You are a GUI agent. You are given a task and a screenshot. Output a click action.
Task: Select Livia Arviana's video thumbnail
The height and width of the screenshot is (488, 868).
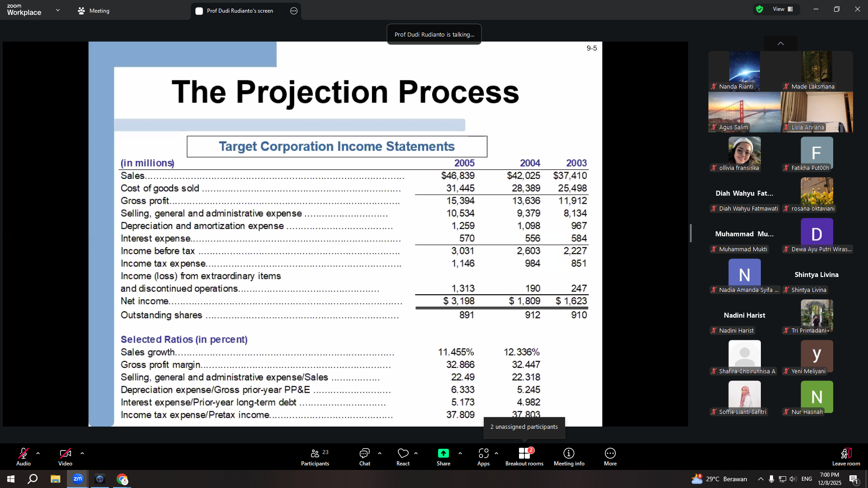817,112
